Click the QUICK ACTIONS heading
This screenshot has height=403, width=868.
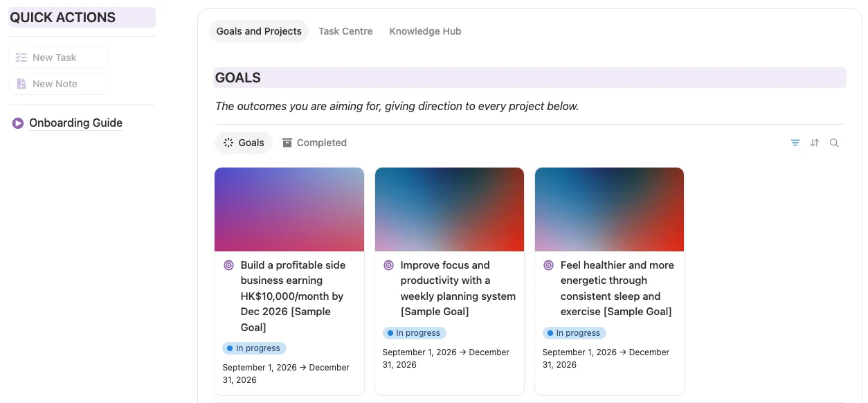(x=63, y=18)
